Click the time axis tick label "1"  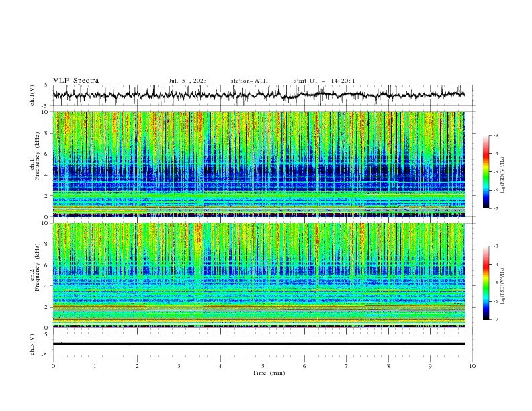pos(95,366)
